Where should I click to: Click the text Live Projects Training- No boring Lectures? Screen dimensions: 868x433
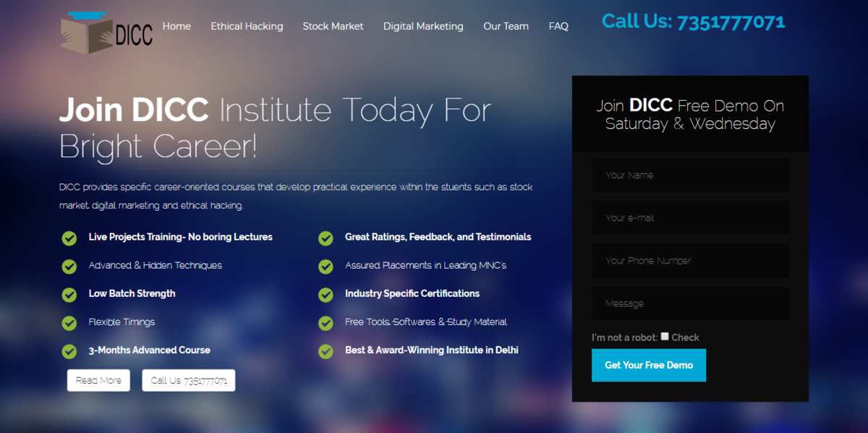point(181,237)
